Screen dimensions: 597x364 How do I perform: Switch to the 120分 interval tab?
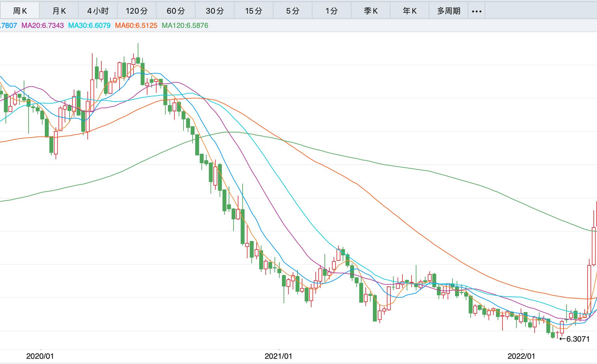[137, 11]
